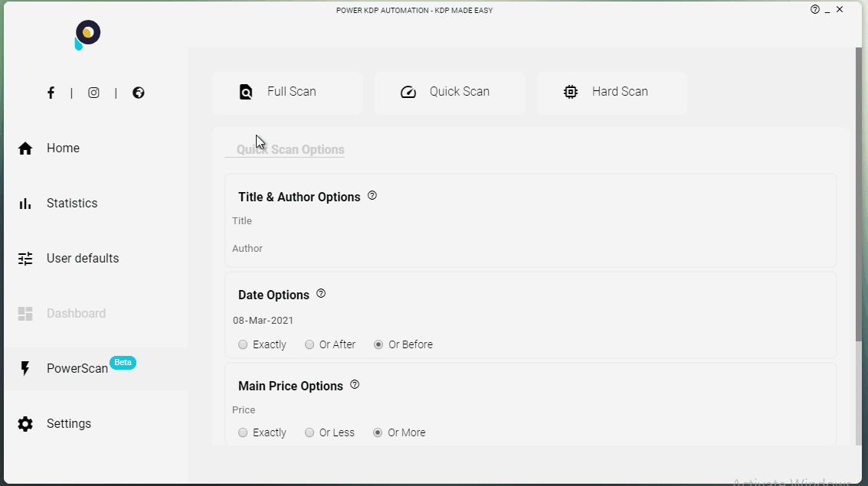Click the Full Scan magnifier icon
This screenshot has width=868, height=486.
point(246,92)
